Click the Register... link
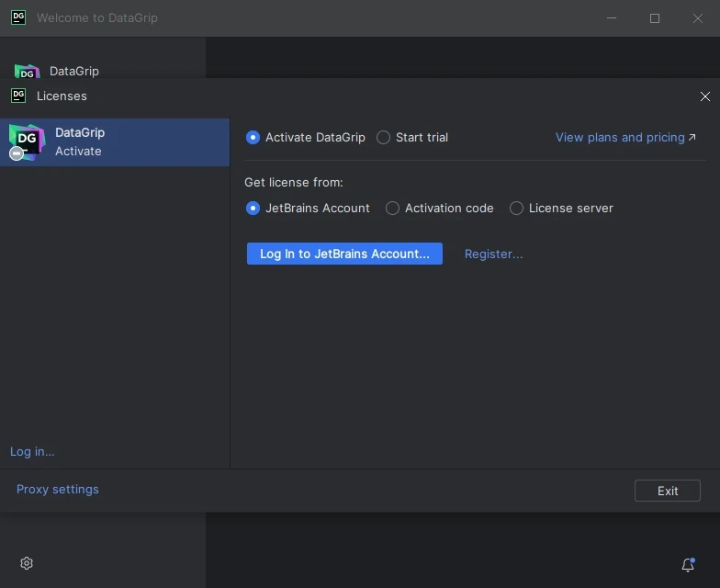 493,254
